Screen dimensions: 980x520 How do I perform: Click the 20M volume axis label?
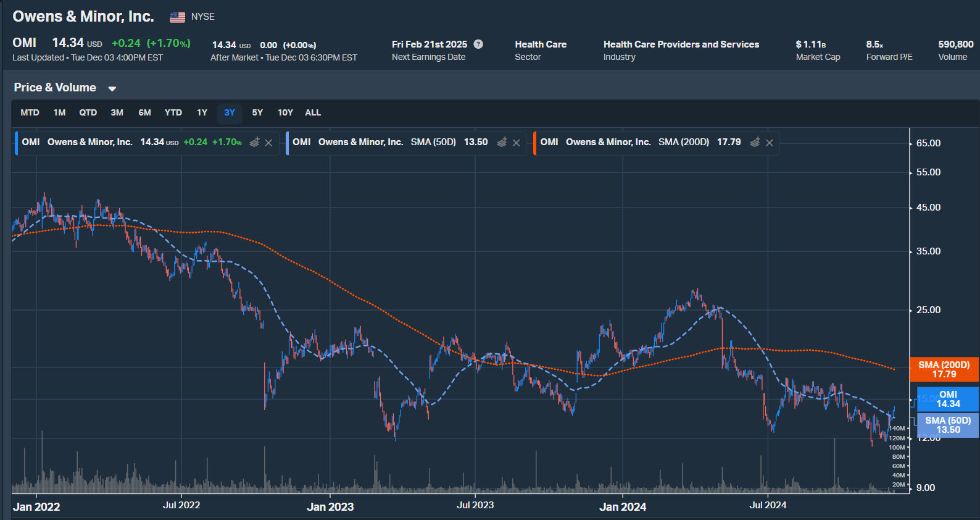(x=899, y=485)
